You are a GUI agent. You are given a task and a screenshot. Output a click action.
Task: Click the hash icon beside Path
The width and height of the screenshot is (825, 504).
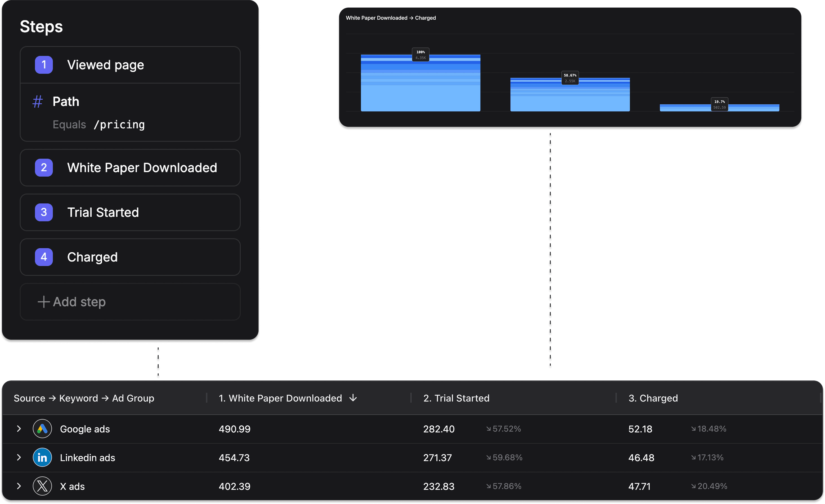(37, 102)
